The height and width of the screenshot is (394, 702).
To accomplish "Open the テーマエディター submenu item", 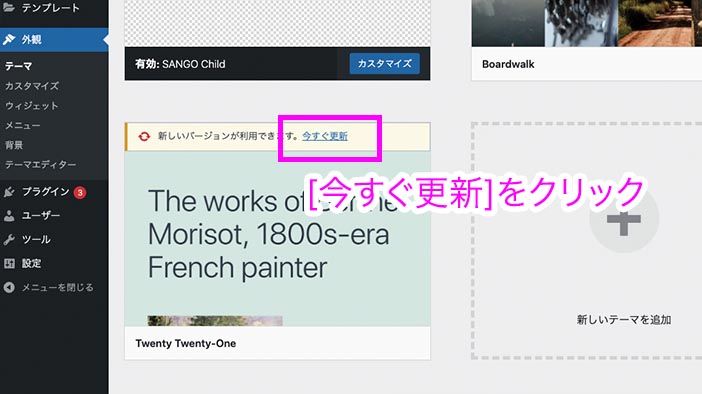I will coord(40,165).
